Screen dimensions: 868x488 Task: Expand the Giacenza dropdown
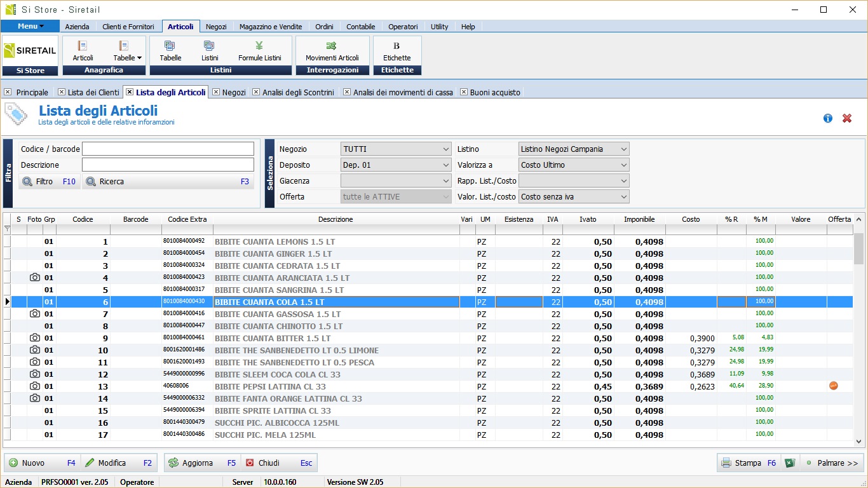446,181
